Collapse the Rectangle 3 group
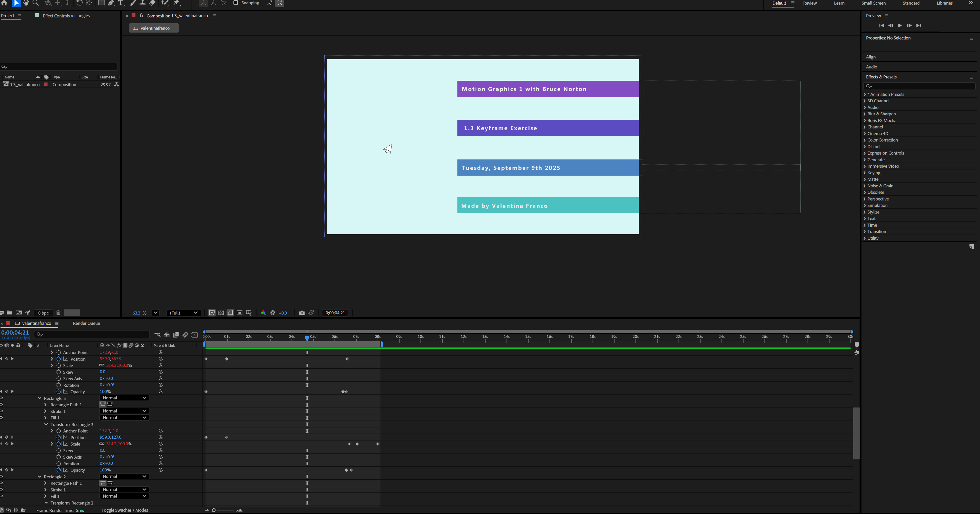This screenshot has width=980, height=514. tap(40, 398)
